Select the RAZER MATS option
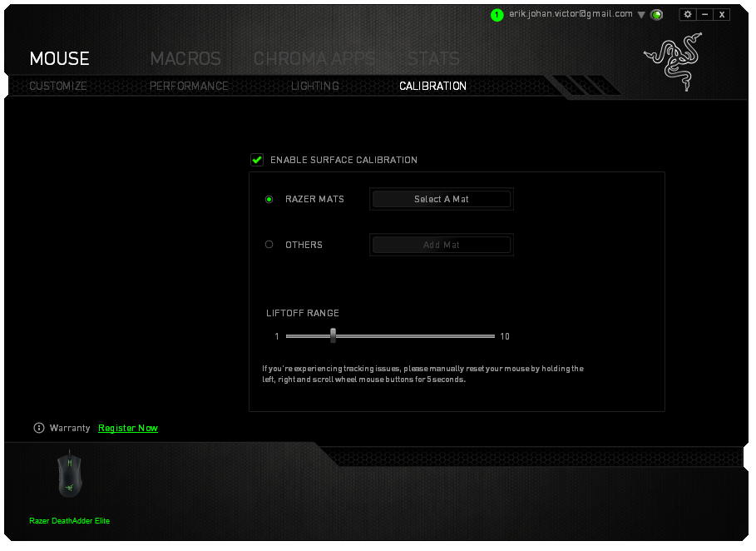The width and height of the screenshot is (756, 551). tap(269, 199)
